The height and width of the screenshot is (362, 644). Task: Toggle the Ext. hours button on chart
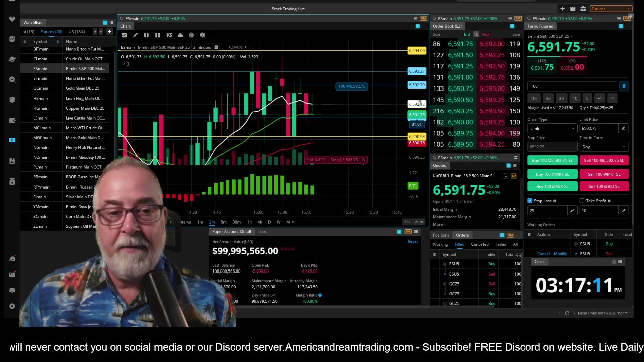(x=407, y=222)
